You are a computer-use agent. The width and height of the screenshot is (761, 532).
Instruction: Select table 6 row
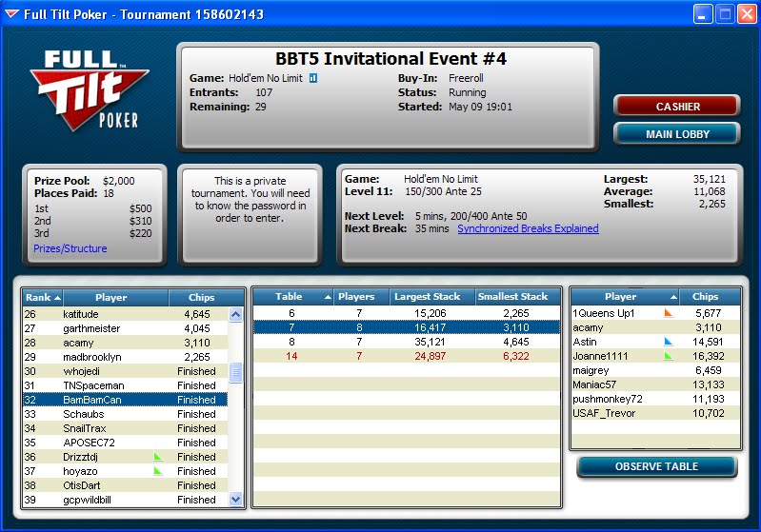(407, 313)
